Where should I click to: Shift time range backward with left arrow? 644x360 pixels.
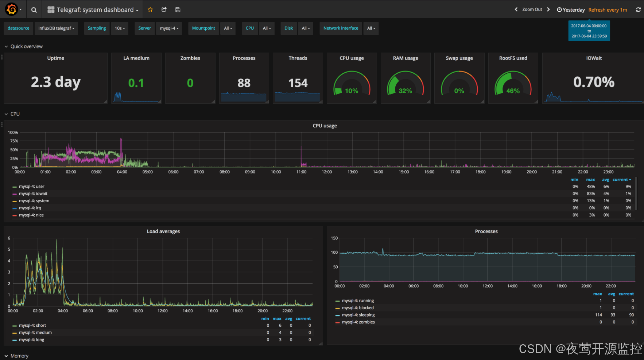click(516, 9)
